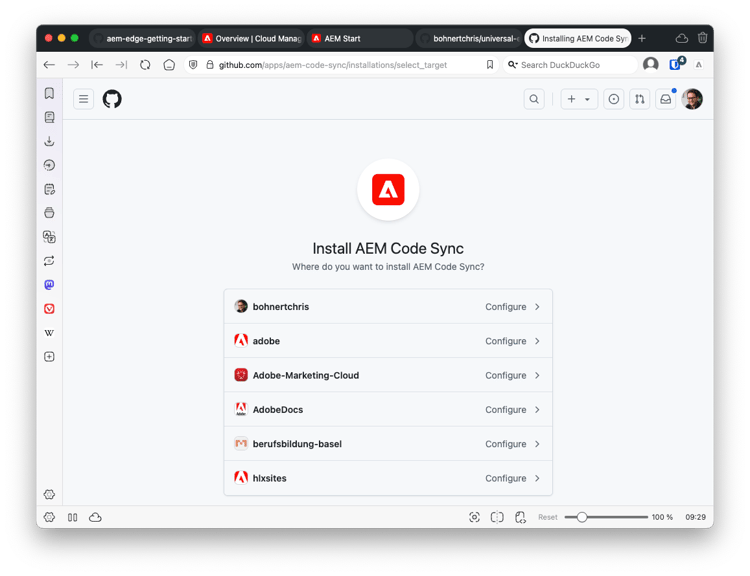
Task: Open the Bitwarden extension
Action: point(676,64)
